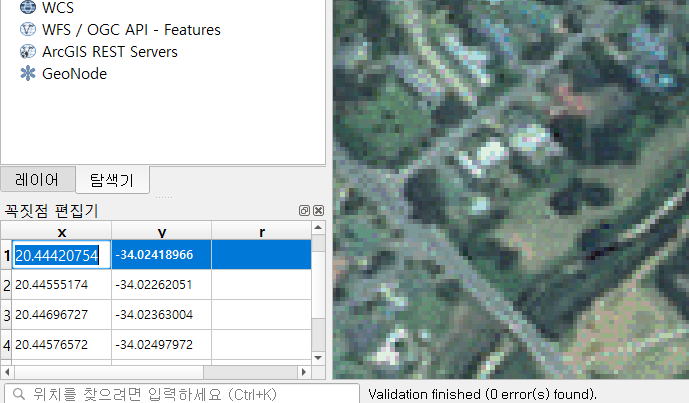
Task: Click the locator search field
Action: pos(181,394)
